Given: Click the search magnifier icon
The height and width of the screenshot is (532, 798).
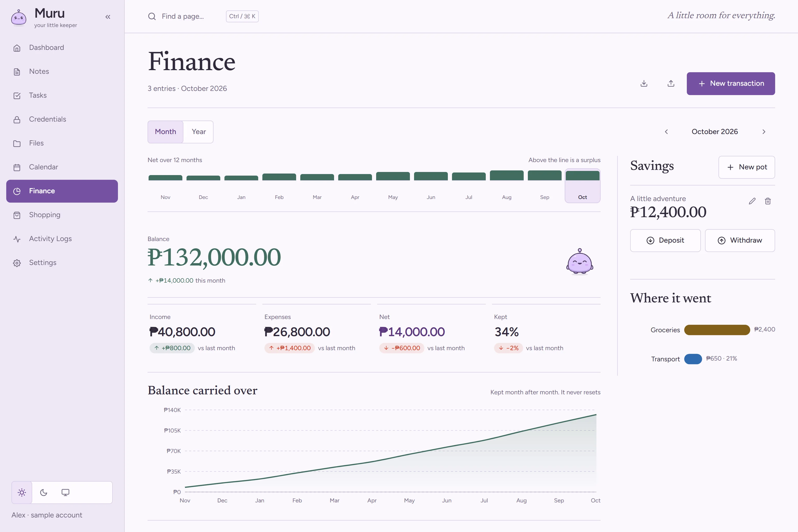Looking at the screenshot, I should pos(152,16).
